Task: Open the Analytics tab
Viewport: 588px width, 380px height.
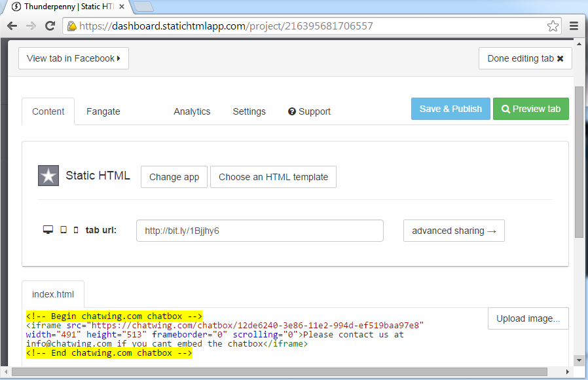Action: pyautogui.click(x=192, y=111)
